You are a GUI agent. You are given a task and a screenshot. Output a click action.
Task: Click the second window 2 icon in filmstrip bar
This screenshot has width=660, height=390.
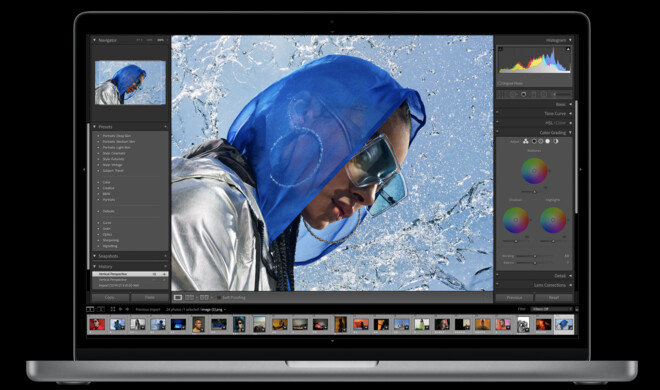[x=101, y=309]
